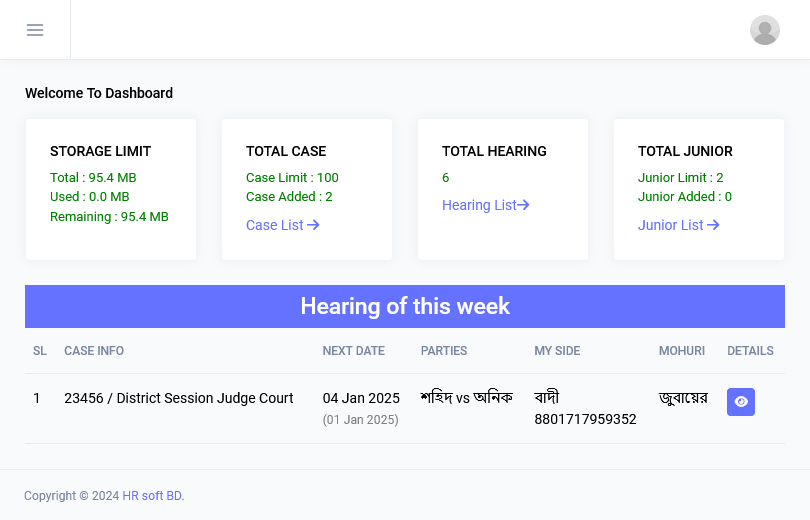Viewport: 810px width, 520px height.
Task: Select the NEXT DATE column header
Action: [x=353, y=351]
